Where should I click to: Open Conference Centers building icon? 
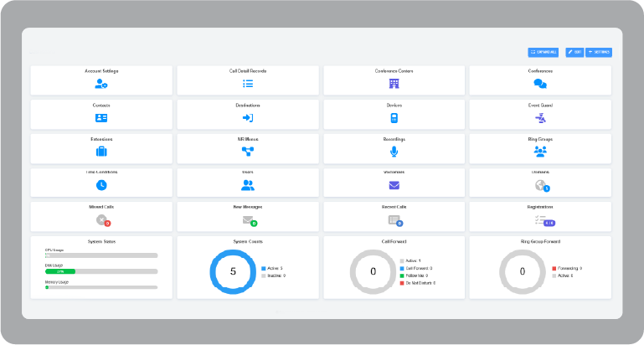394,85
